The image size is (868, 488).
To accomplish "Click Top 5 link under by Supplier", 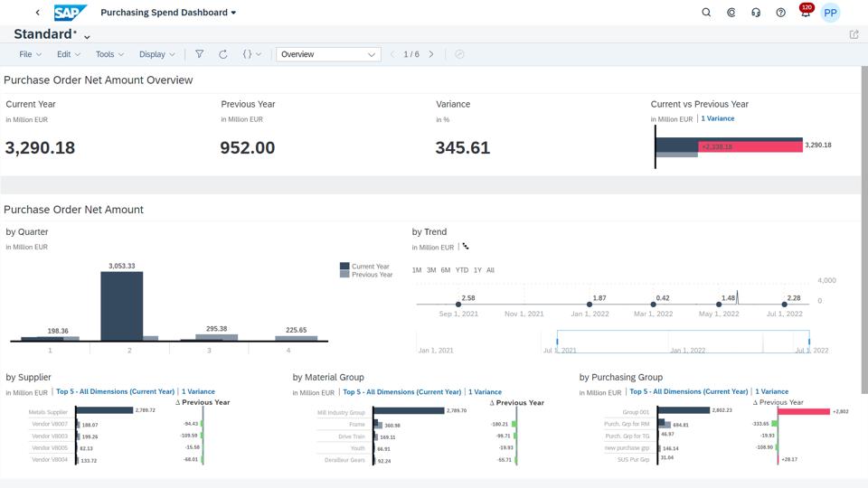I will coord(115,391).
